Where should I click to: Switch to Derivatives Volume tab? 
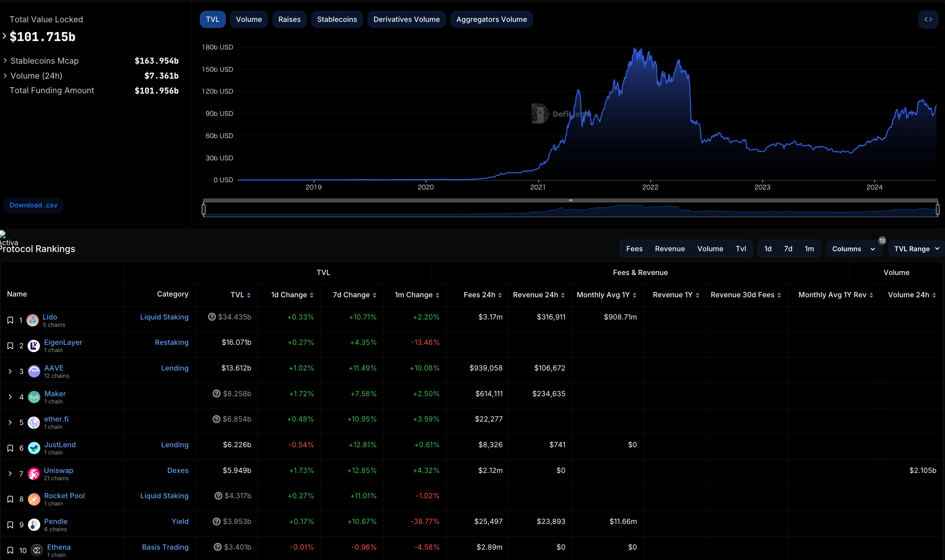pyautogui.click(x=406, y=20)
